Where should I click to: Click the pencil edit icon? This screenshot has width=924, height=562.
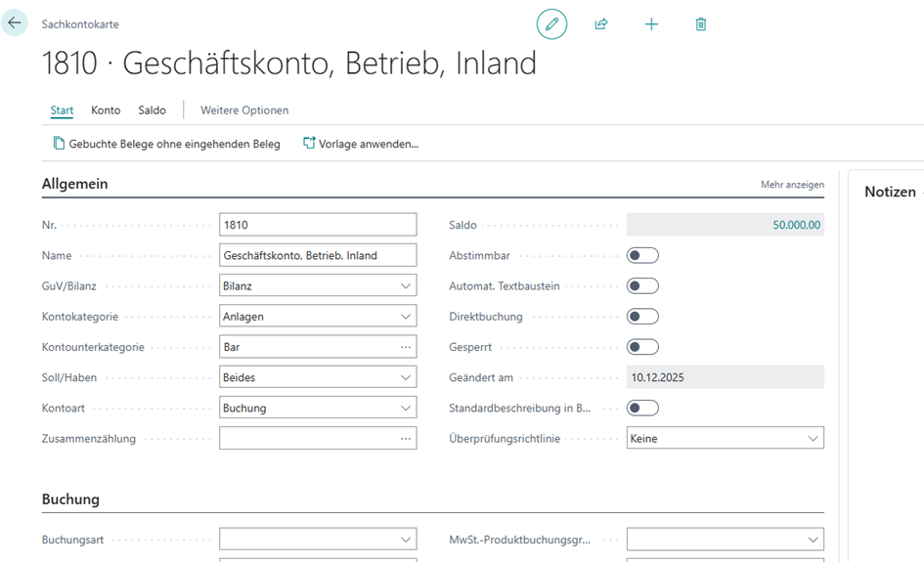551,23
